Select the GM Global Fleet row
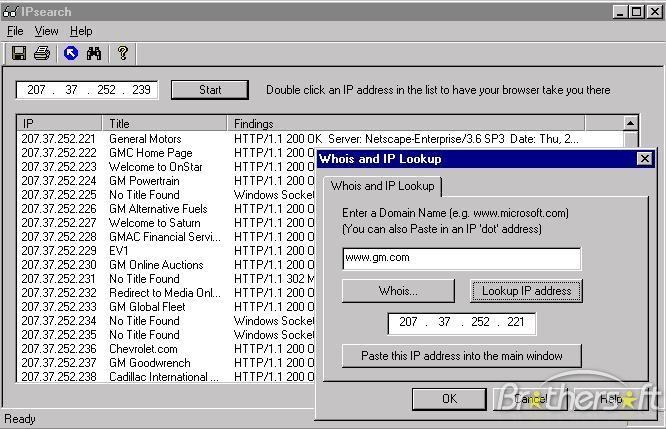 point(166,307)
